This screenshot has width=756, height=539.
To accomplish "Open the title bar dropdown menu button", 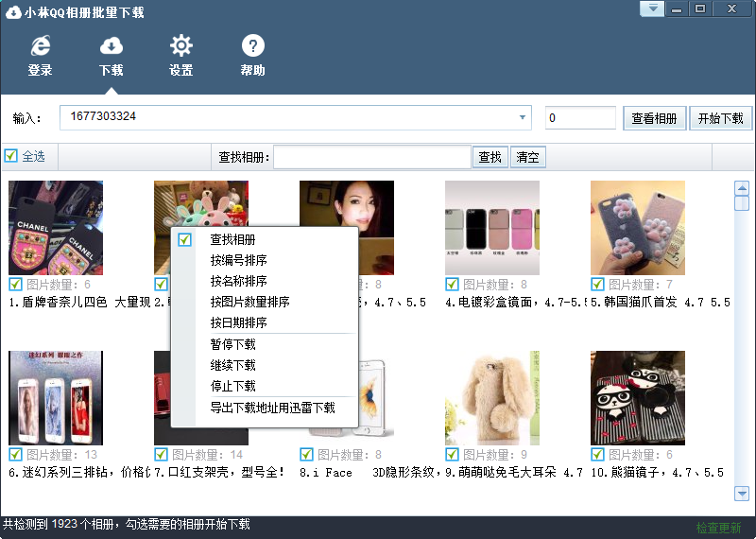I will click(652, 9).
